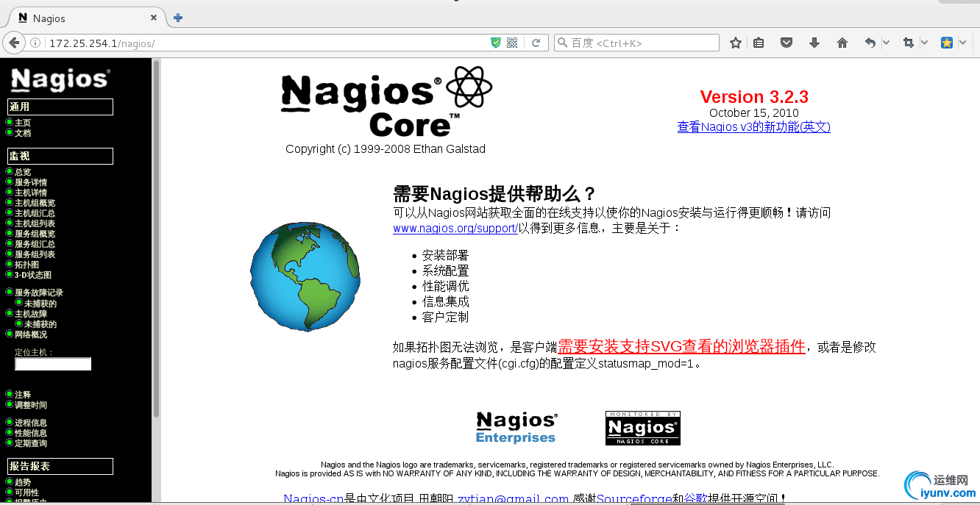Go to 服务组概览
The image size is (980, 505).
pyautogui.click(x=35, y=234)
